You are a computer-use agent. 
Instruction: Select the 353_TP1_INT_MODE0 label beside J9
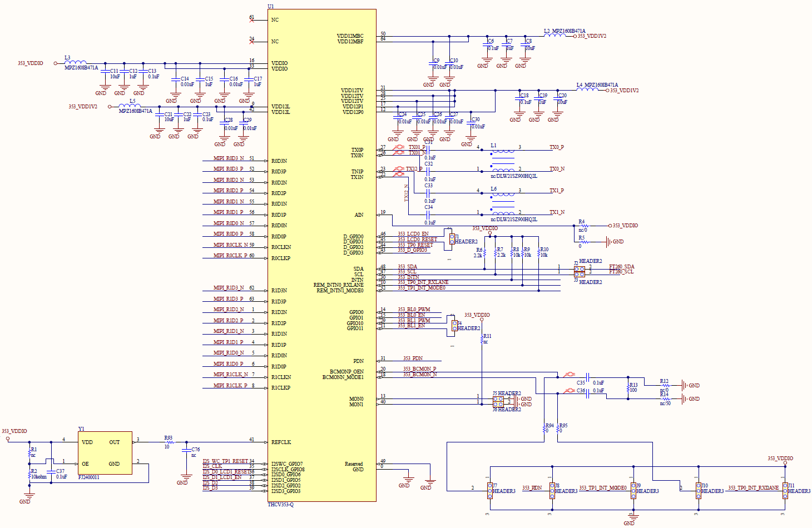[x=602, y=488]
